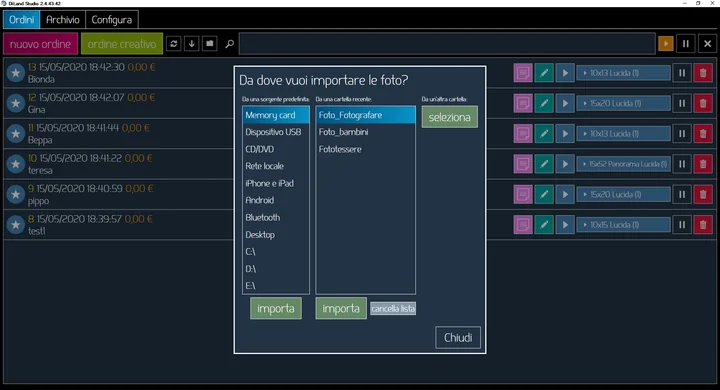Screen dimensions: 720x390
Task: Toggle the star for order 13 Bionda
Action: 16,73
